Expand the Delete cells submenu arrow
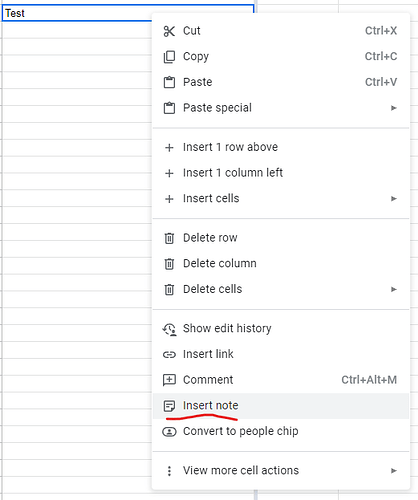 (x=394, y=289)
